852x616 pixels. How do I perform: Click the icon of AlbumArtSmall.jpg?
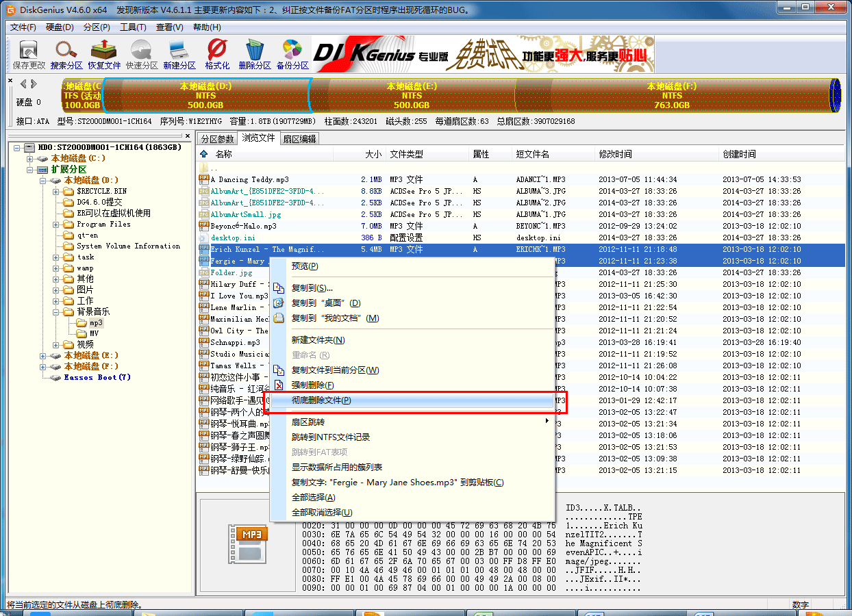tap(204, 214)
